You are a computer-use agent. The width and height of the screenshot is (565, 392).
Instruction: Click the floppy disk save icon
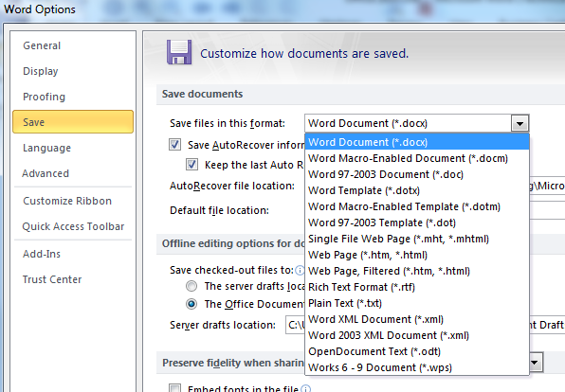179,53
